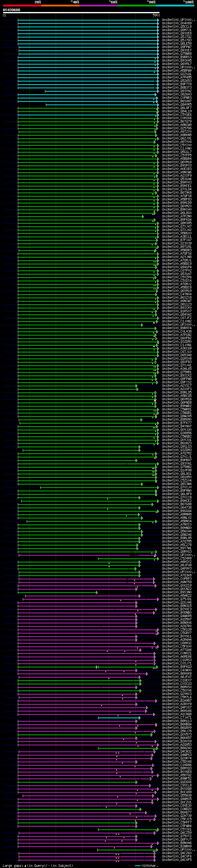Open UniRef100_Q84VR5 hit
Screen dimensions: 197x868
coord(177,104)
